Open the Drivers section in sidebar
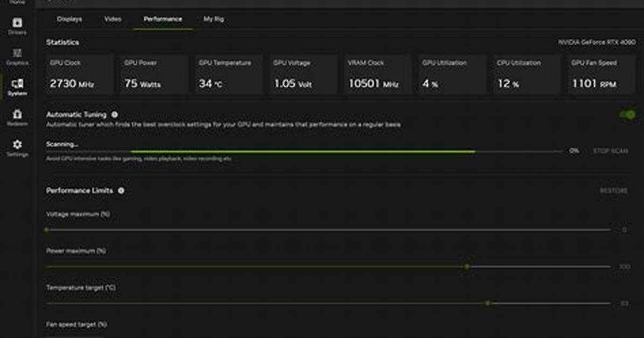The image size is (644, 338). coord(17,26)
